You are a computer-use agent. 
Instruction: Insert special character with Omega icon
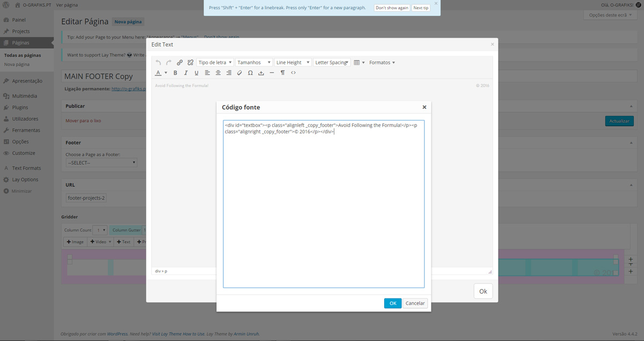[250, 73]
